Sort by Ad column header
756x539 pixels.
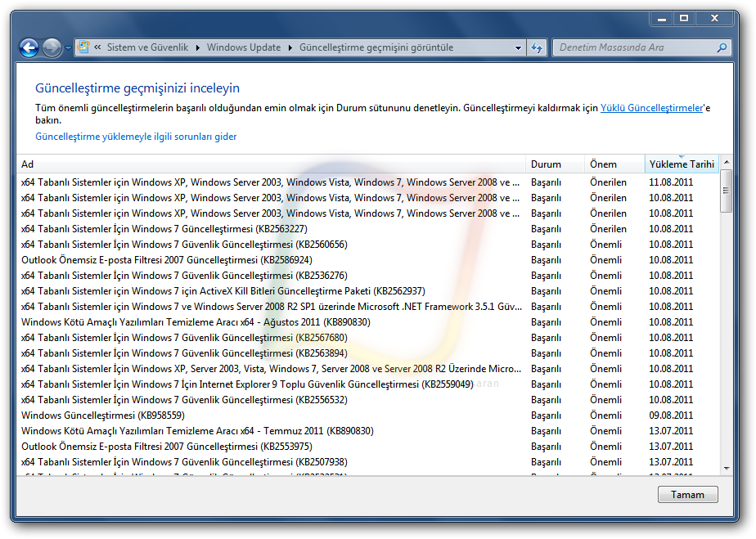click(x=271, y=164)
